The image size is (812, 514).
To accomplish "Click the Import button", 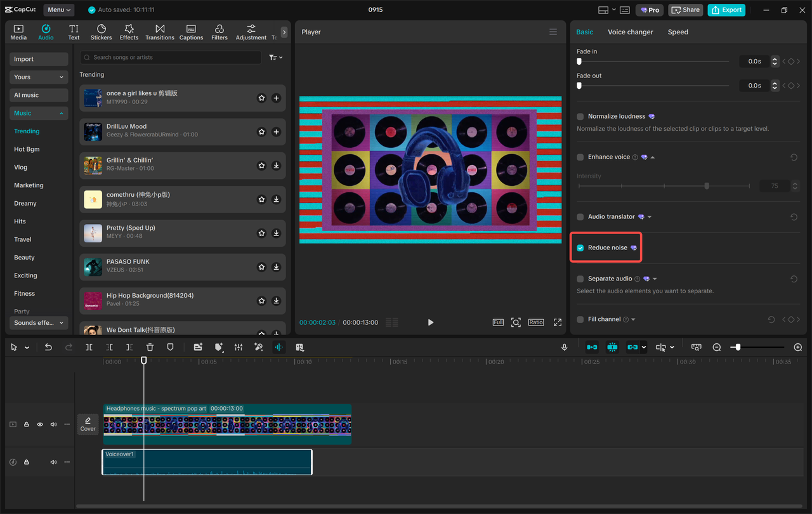I will [x=39, y=59].
